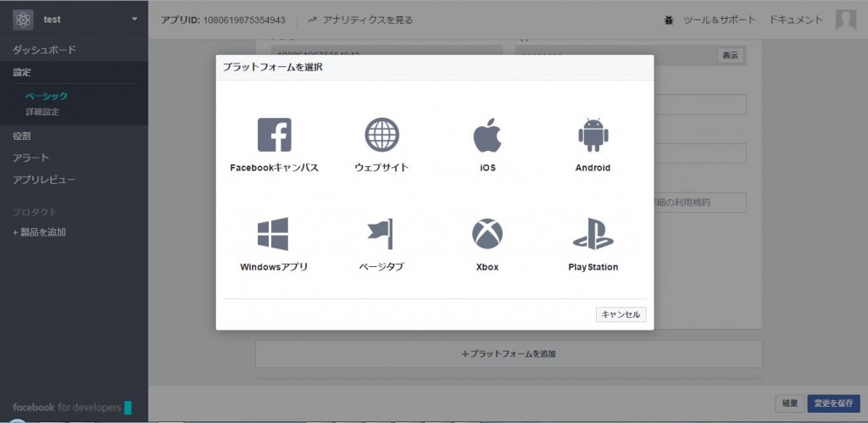This screenshot has width=868, height=423.
Task: Open the ドキュメント menu
Action: [796, 20]
